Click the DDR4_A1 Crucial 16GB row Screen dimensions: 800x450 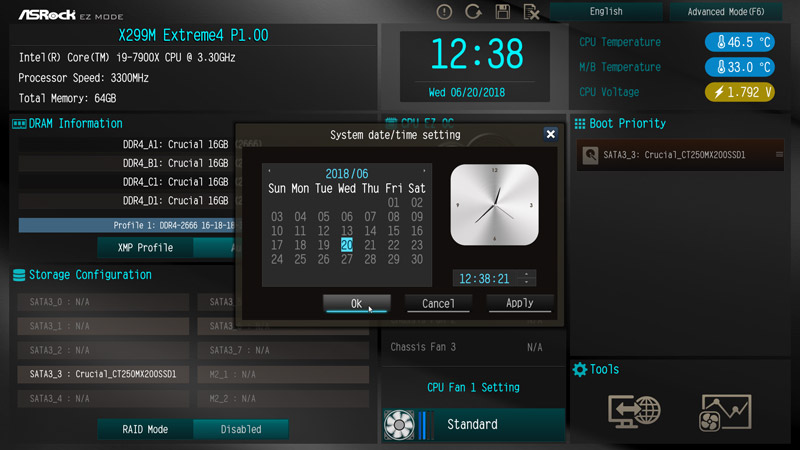pyautogui.click(x=128, y=144)
